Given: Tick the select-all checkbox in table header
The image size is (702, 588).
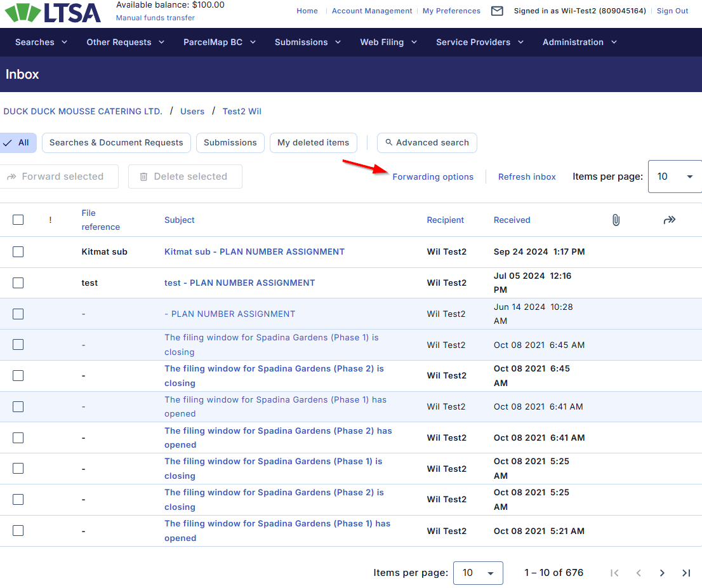Looking at the screenshot, I should click(x=18, y=220).
